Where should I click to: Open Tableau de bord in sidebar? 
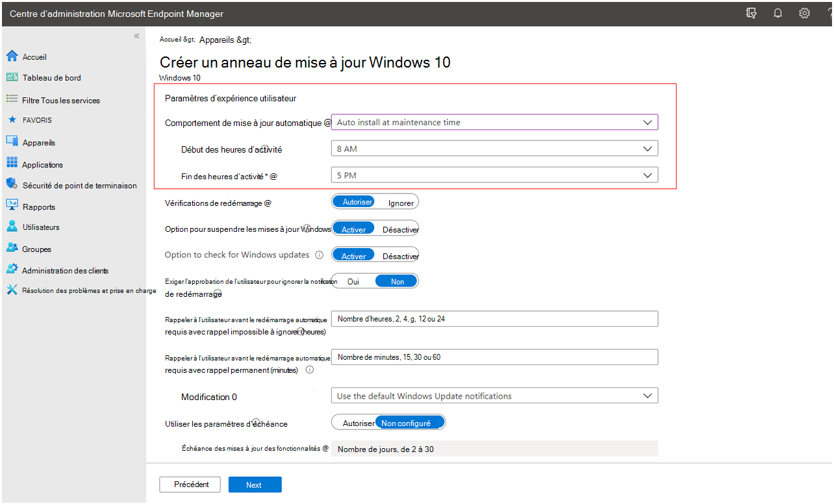52,78
